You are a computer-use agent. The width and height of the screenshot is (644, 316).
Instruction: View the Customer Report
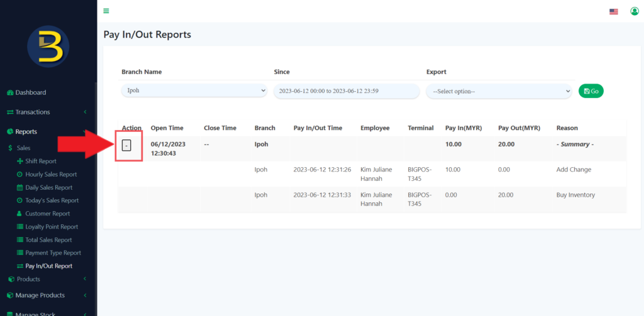(x=47, y=214)
